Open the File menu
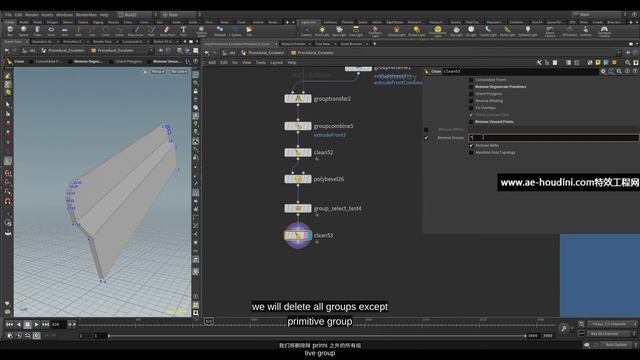Viewport: 640px width, 360px height. tap(8, 15)
